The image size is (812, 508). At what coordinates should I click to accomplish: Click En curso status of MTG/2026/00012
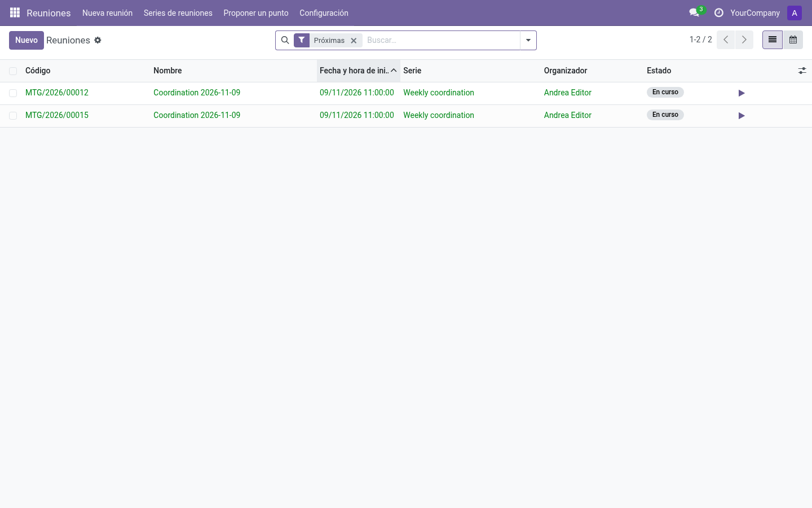point(665,92)
